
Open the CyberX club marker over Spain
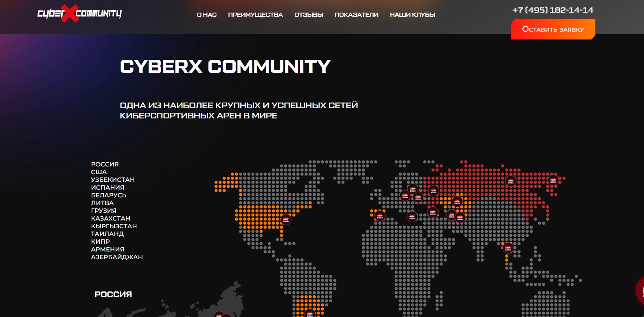coord(380,216)
